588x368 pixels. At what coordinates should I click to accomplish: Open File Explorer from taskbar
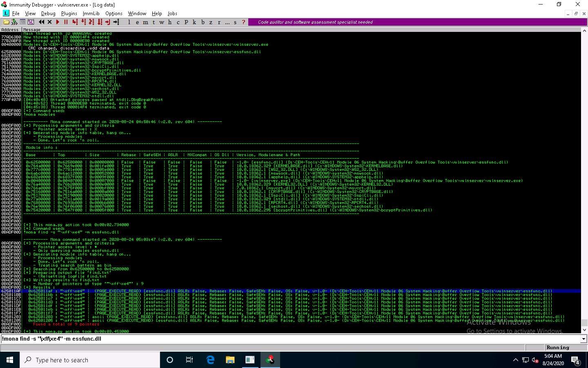pyautogui.click(x=230, y=360)
